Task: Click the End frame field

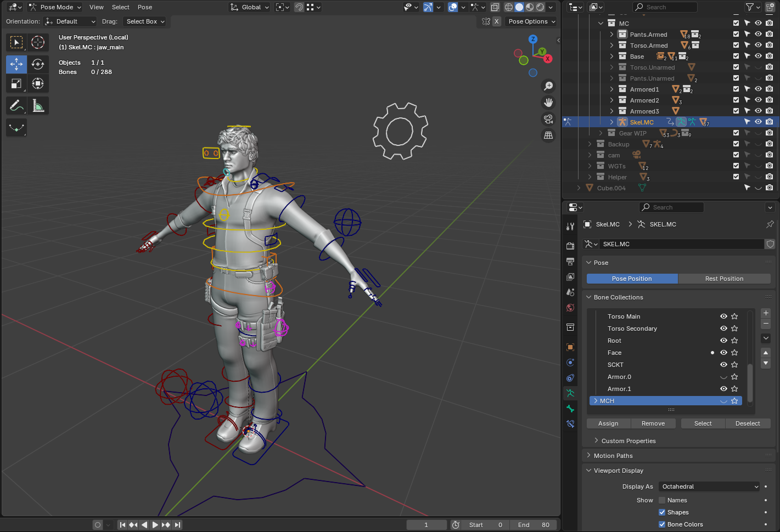Action: (534, 525)
